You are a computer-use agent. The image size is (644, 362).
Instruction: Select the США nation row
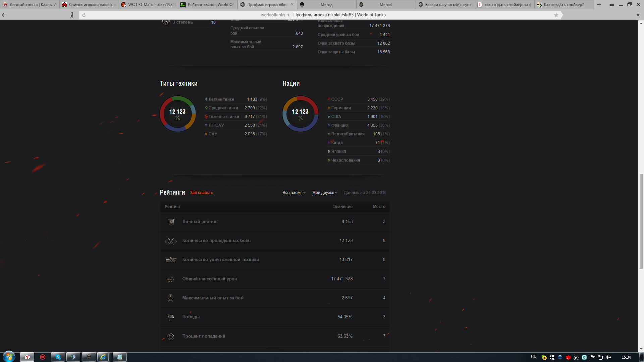coord(358,117)
